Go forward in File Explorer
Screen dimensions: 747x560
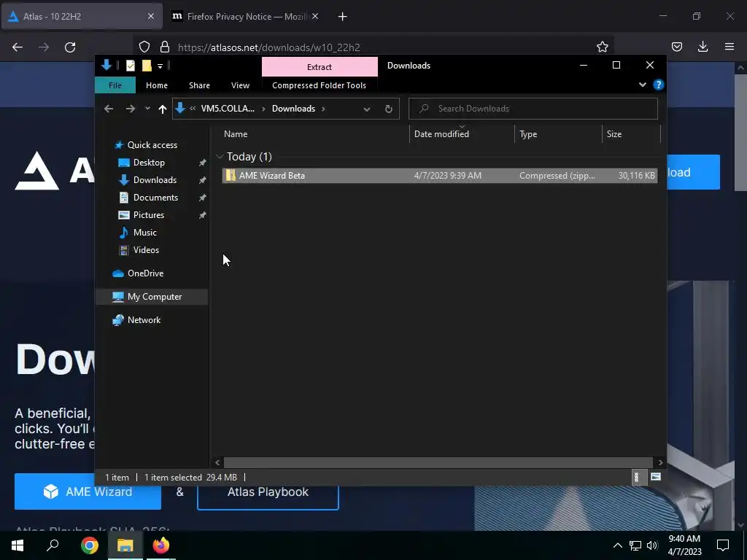pos(130,109)
